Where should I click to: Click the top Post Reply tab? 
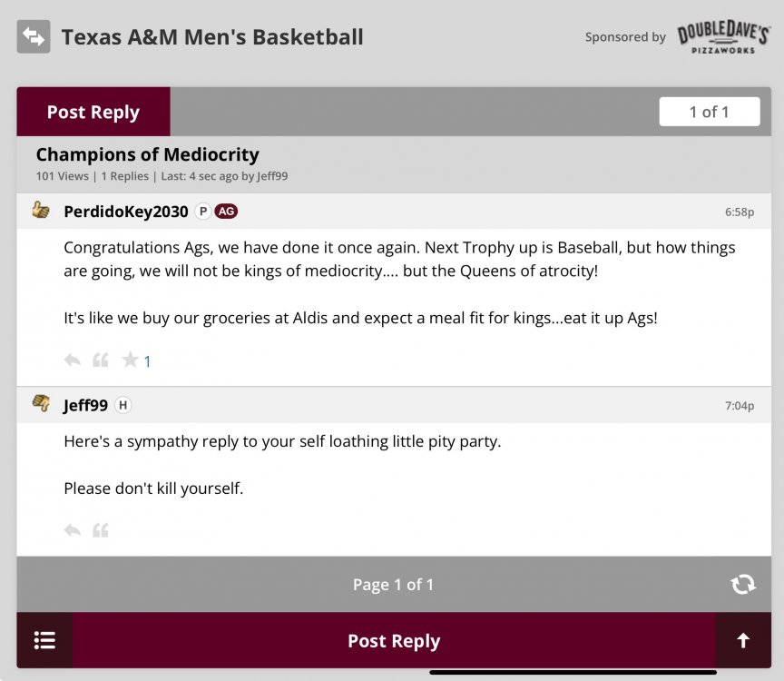click(x=93, y=112)
